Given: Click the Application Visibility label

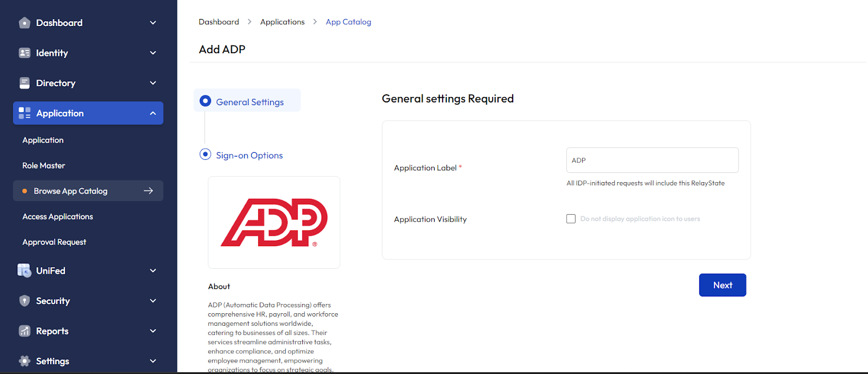Looking at the screenshot, I should pos(430,219).
